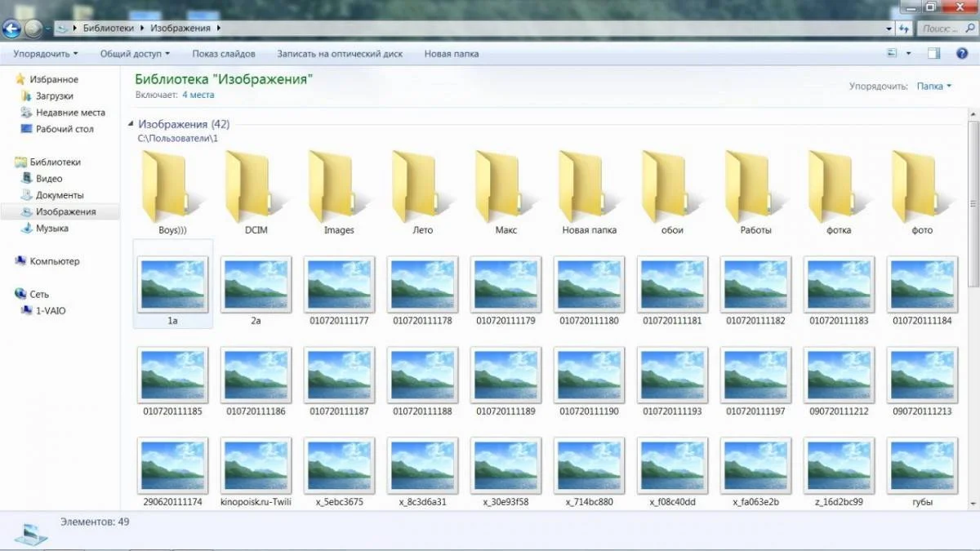Collapse the Изображения (42) group
This screenshot has height=551, width=980.
[131, 124]
